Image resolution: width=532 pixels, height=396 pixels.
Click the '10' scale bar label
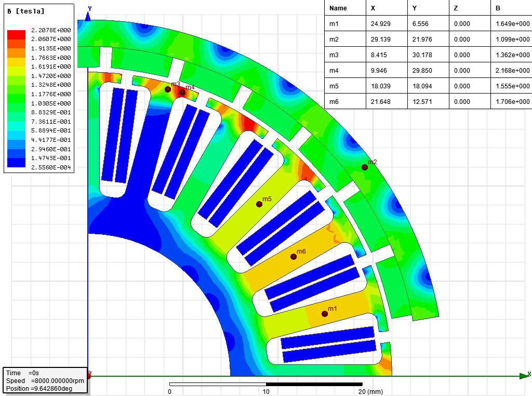pyautogui.click(x=266, y=392)
